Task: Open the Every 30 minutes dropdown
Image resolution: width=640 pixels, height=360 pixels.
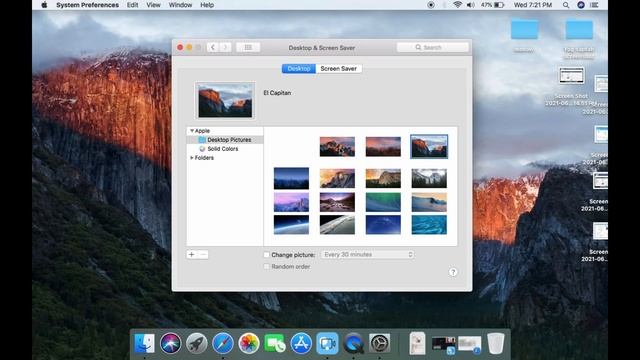Action: pos(367,255)
